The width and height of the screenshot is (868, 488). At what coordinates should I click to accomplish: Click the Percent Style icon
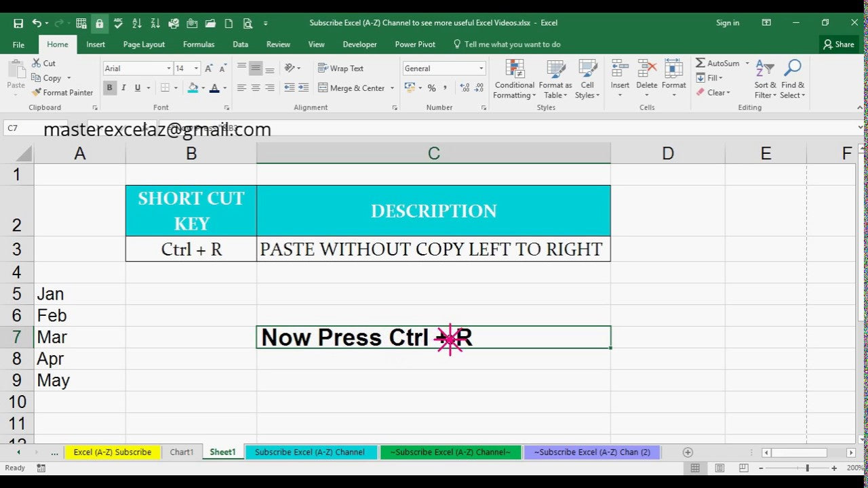point(431,87)
